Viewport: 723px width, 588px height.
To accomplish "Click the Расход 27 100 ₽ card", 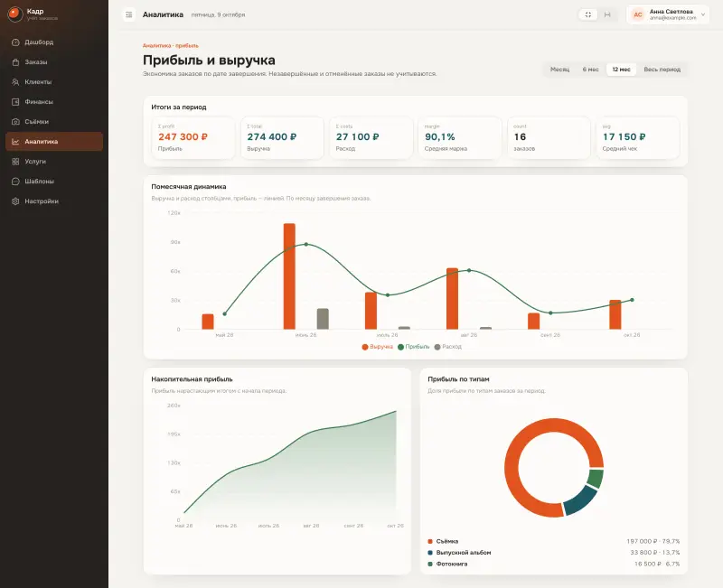I will click(x=371, y=138).
